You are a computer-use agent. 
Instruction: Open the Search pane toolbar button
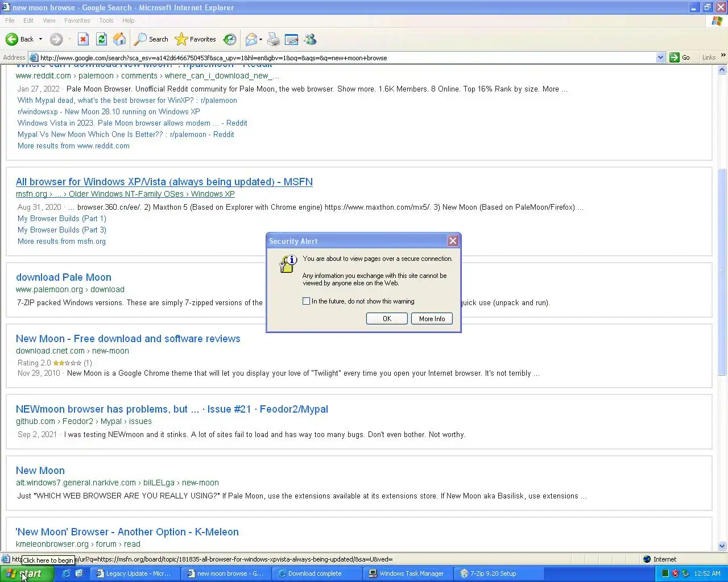click(151, 39)
